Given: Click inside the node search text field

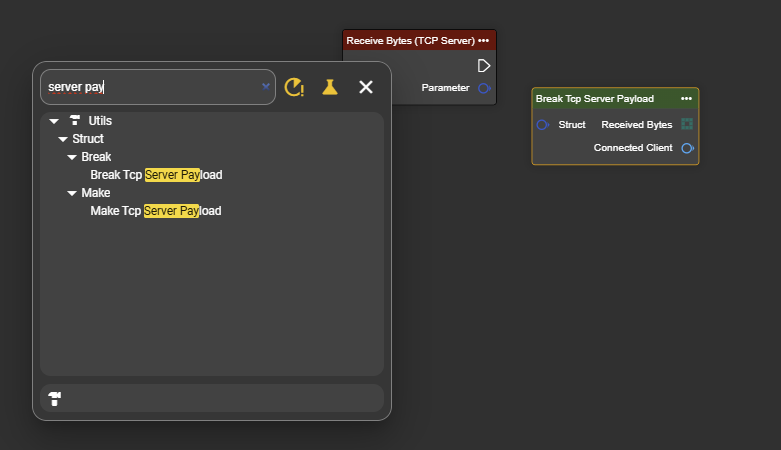Looking at the screenshot, I should (150, 87).
